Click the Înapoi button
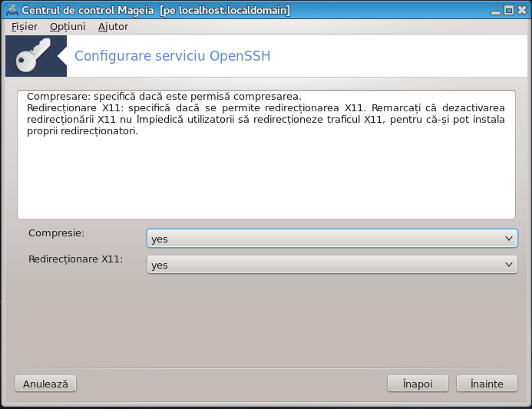Screen dimensions: 532x409 point(418,384)
